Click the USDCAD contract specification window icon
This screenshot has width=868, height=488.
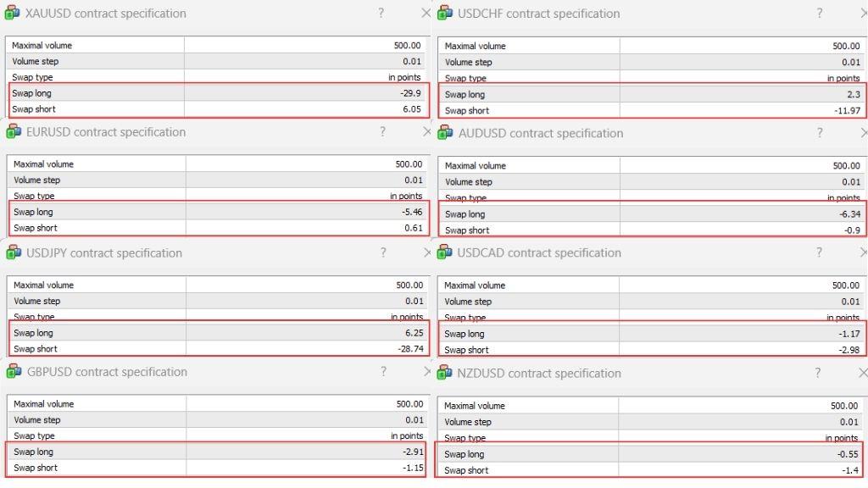(x=445, y=252)
